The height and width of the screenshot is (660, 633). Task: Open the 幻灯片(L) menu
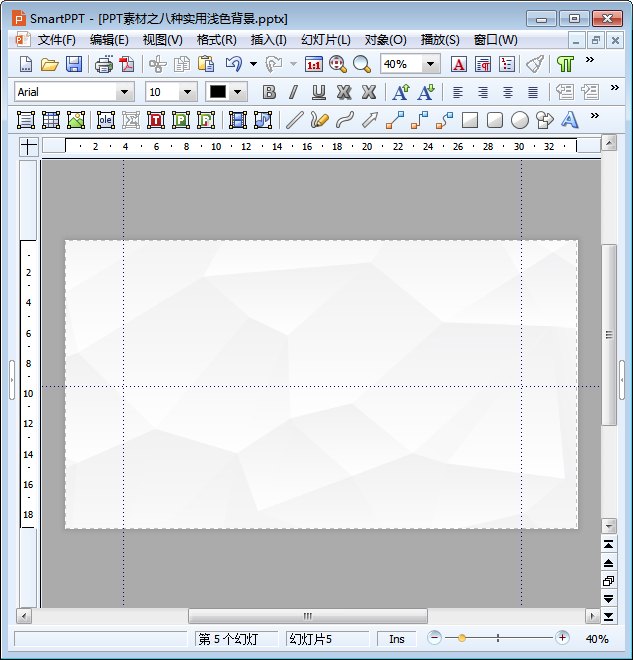(x=326, y=40)
